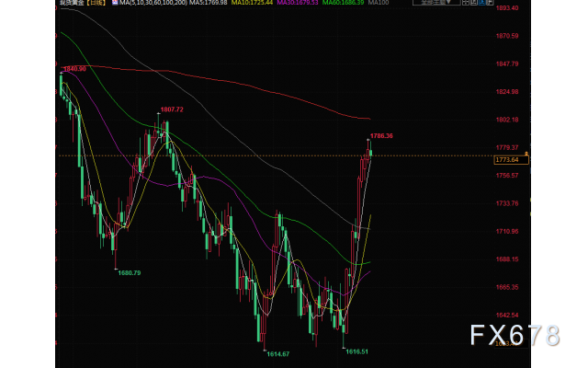Click the 1893.40 price axis value
The image size is (588, 368).
pos(507,8)
